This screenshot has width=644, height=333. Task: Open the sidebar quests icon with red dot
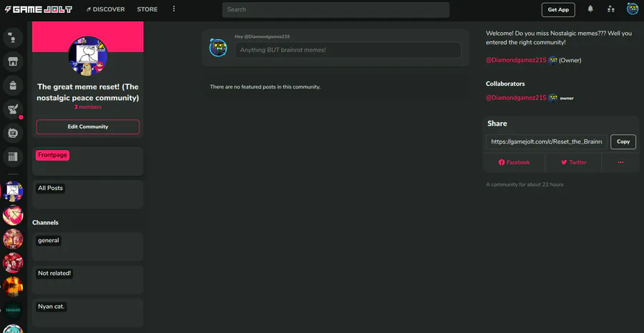point(13,109)
